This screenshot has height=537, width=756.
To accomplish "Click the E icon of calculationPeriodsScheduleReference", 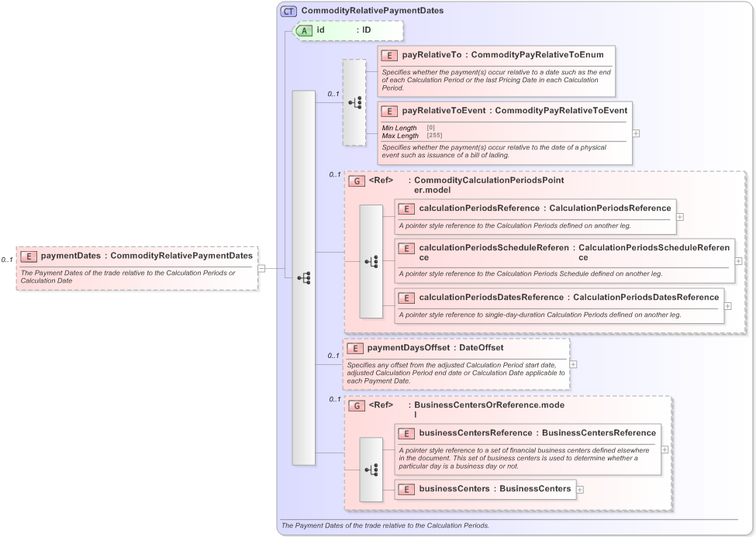I will tap(406, 248).
